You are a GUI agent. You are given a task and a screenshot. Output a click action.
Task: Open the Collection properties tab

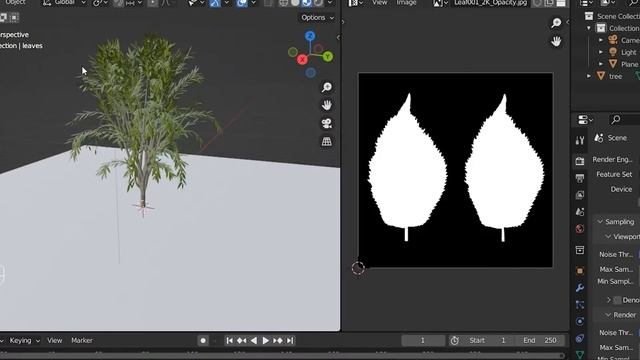pos(580,250)
